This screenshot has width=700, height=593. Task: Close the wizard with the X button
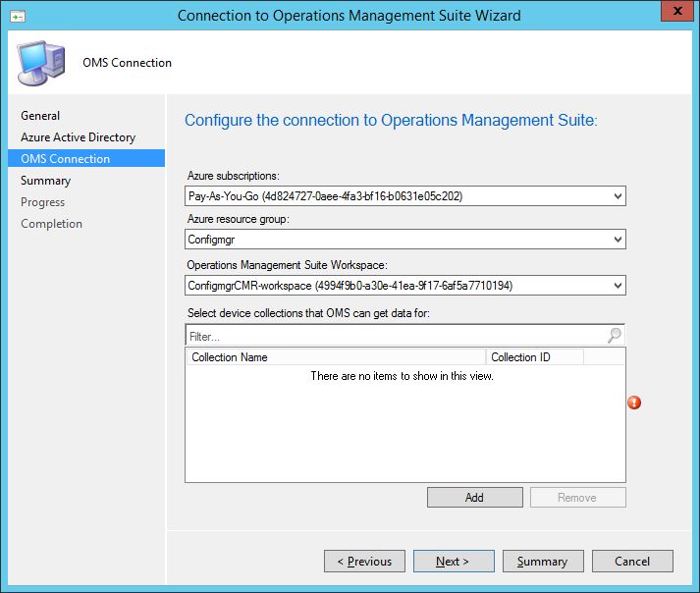677,11
